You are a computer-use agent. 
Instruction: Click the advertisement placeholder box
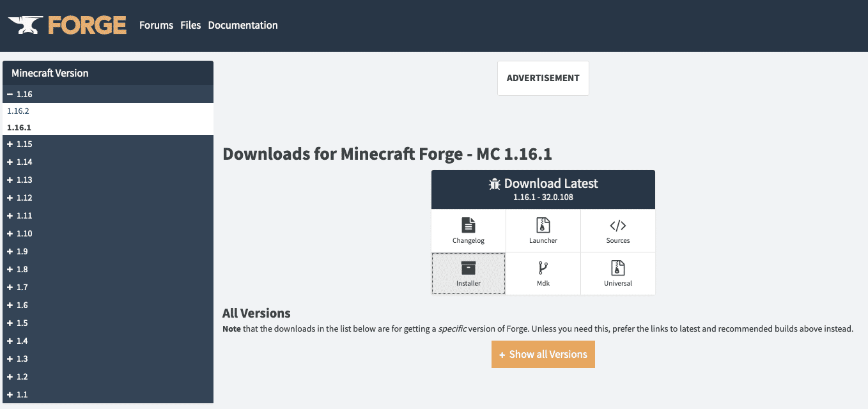tap(543, 78)
